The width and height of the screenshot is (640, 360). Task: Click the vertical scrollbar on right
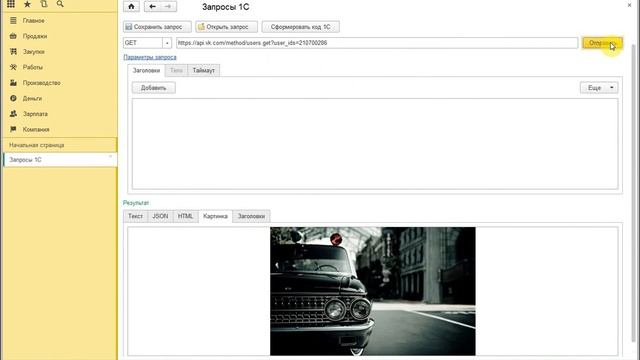[633, 192]
